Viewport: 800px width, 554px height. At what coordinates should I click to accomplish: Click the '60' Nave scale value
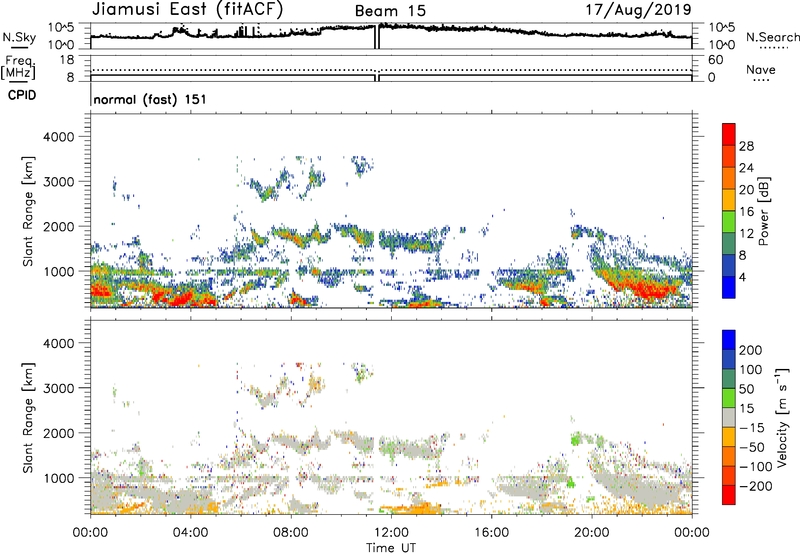click(715, 60)
